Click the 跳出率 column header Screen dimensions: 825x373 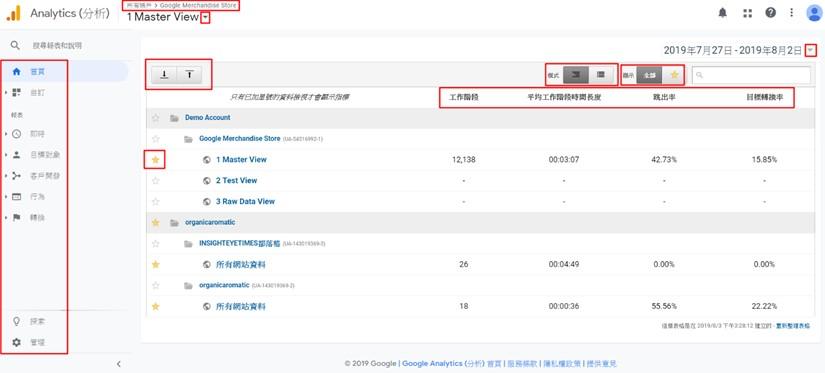click(x=664, y=97)
